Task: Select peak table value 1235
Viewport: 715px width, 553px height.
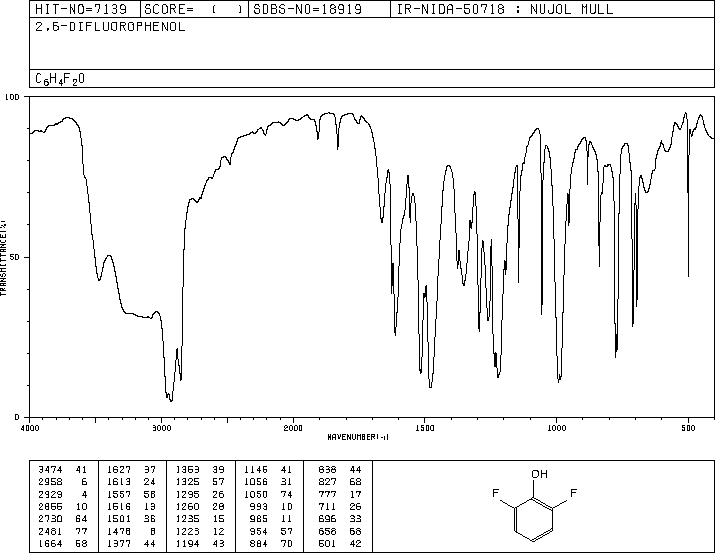Action: coord(187,519)
